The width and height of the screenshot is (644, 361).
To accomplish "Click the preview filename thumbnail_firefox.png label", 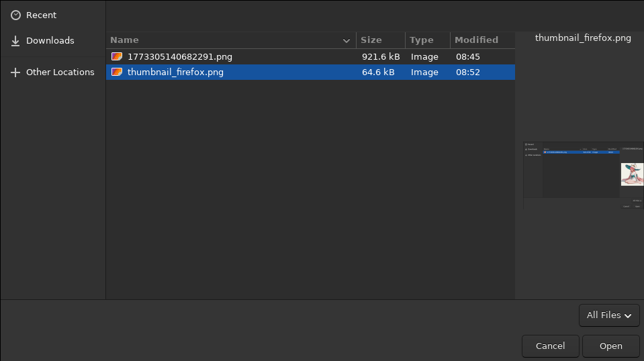I will click(x=583, y=38).
